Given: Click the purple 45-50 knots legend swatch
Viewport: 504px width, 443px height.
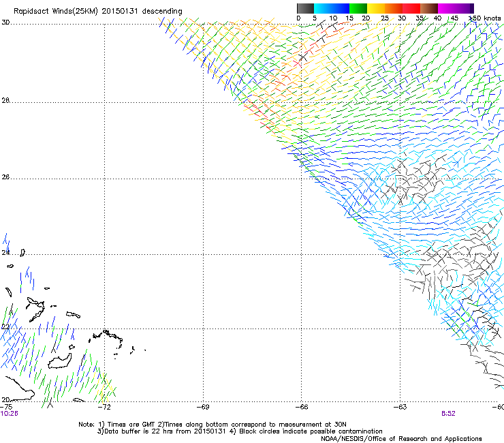Looking at the screenshot, I should (x=464, y=8).
